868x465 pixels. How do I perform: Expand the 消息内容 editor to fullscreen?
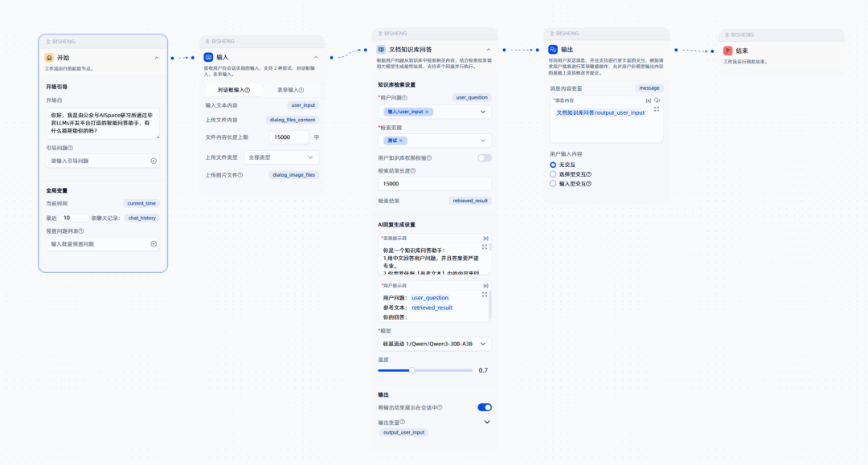coord(657,109)
